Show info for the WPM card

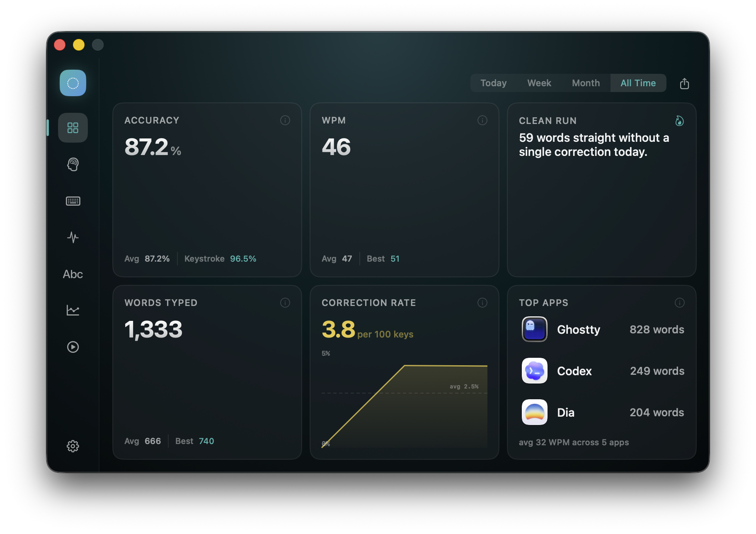click(x=482, y=120)
